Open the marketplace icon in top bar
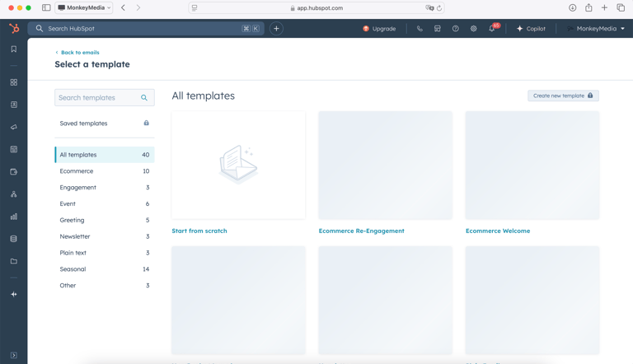The image size is (633, 364). (437, 29)
